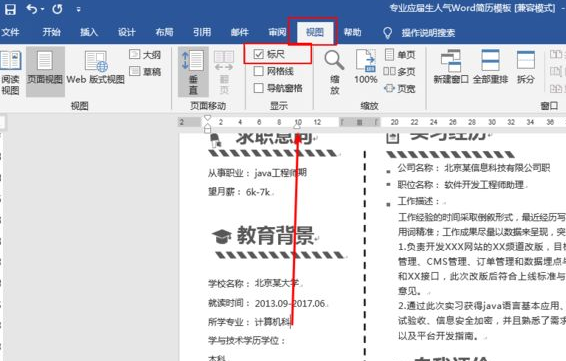This screenshot has width=566, height=361.
Task: Click the 从事职业：java工程师 line
Action: click(257, 173)
